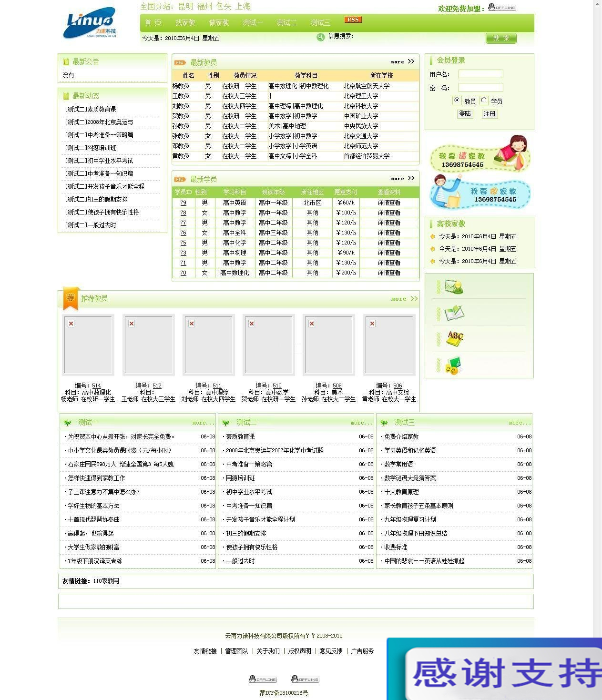
Task: Open tutor photo for 编号 512
Action: click(x=148, y=345)
